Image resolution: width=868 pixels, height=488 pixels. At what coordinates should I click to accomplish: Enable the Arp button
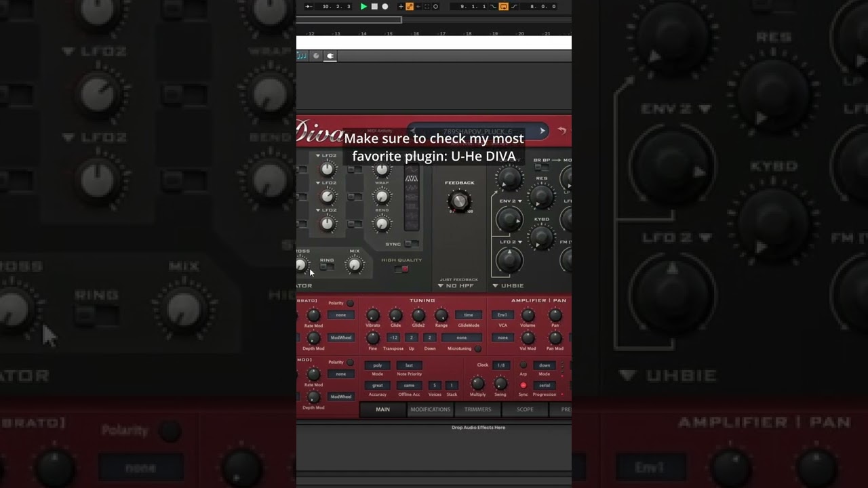pyautogui.click(x=523, y=365)
